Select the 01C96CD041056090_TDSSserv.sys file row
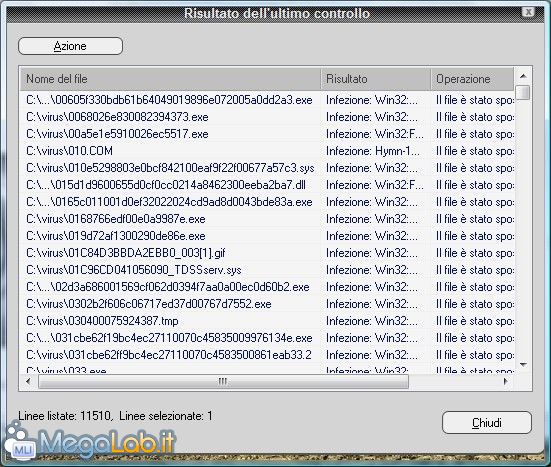This screenshot has width=551, height=467. point(268,270)
